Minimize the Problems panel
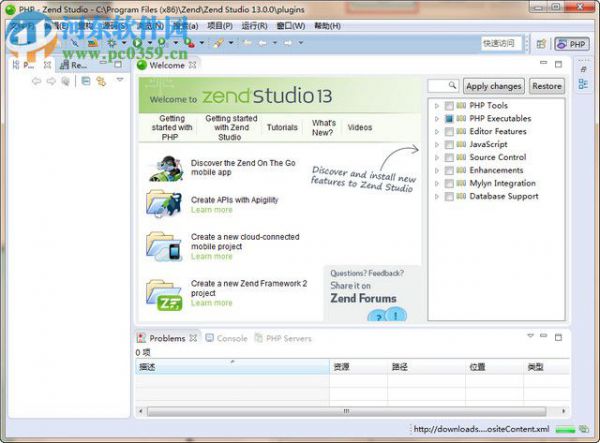This screenshot has height=443, width=600. pyautogui.click(x=544, y=336)
